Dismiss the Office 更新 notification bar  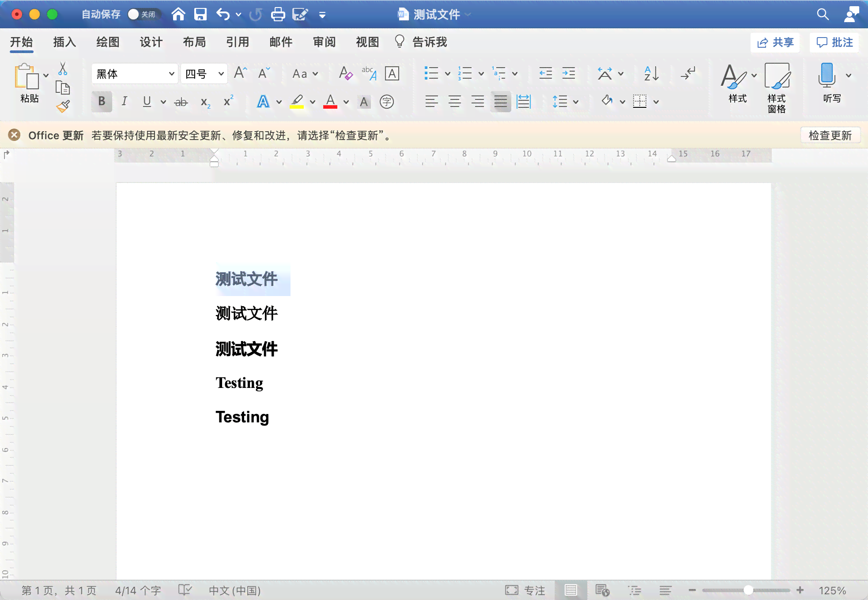tap(14, 135)
